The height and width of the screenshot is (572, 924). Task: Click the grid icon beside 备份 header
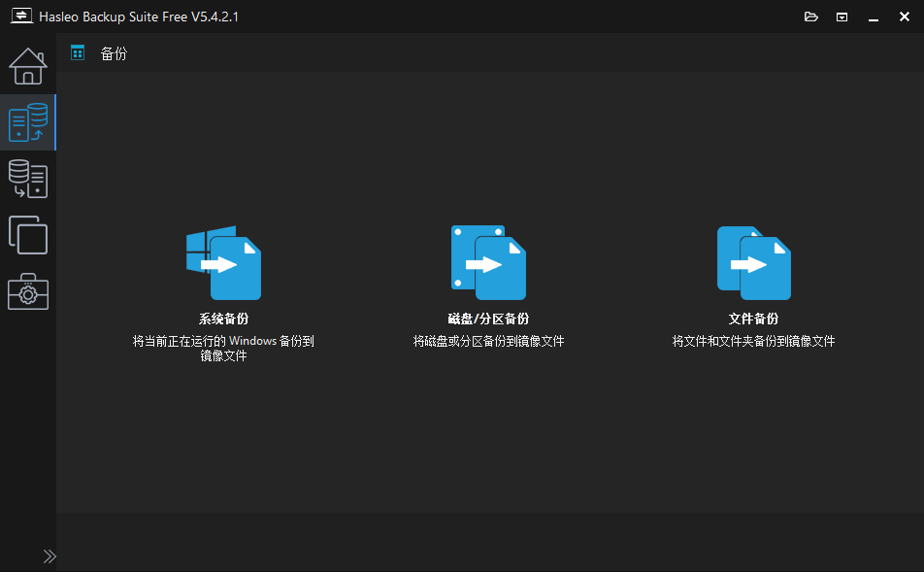(x=78, y=52)
